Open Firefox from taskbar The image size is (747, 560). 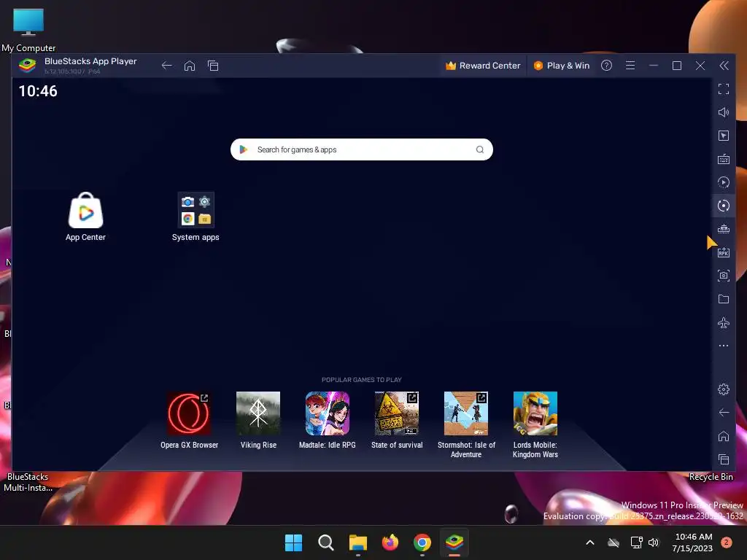(390, 542)
